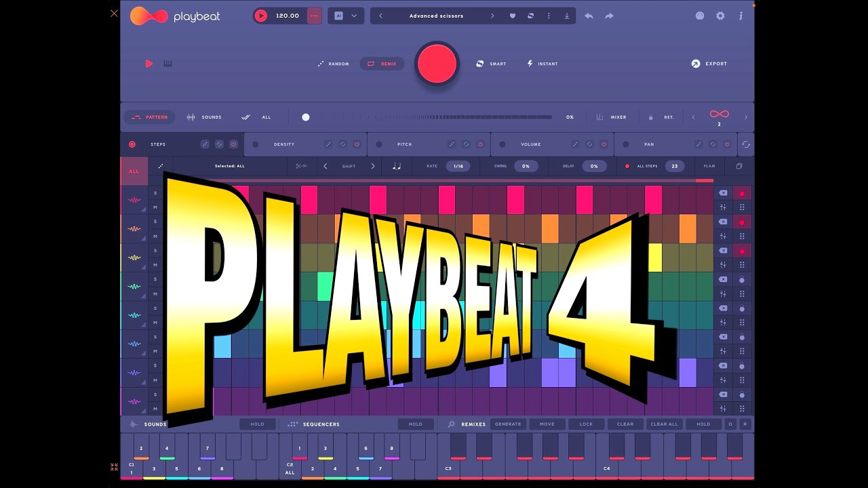
Task: Clear the first track with backspace icon
Action: point(723,193)
